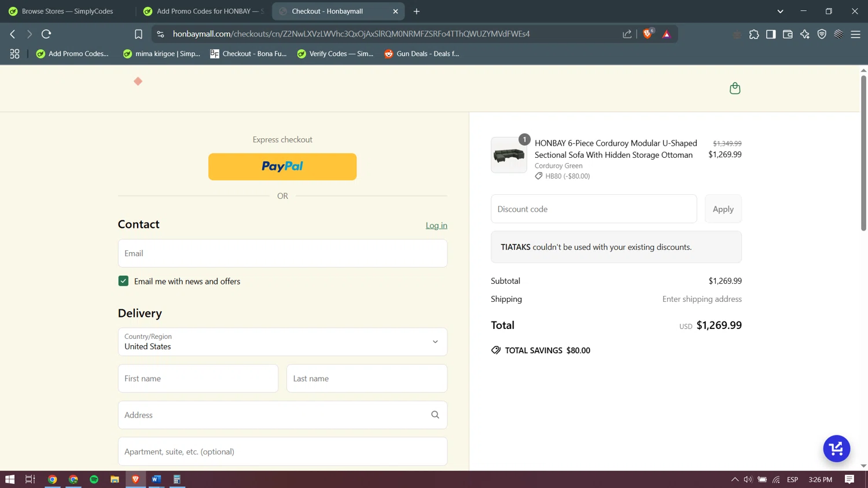Open Leo AI assistant icon
Screen dimensions: 868x488
tap(805, 34)
